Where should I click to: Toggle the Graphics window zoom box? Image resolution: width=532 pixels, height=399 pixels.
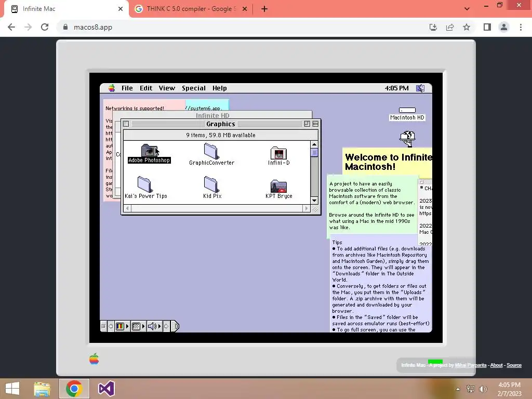click(x=307, y=124)
